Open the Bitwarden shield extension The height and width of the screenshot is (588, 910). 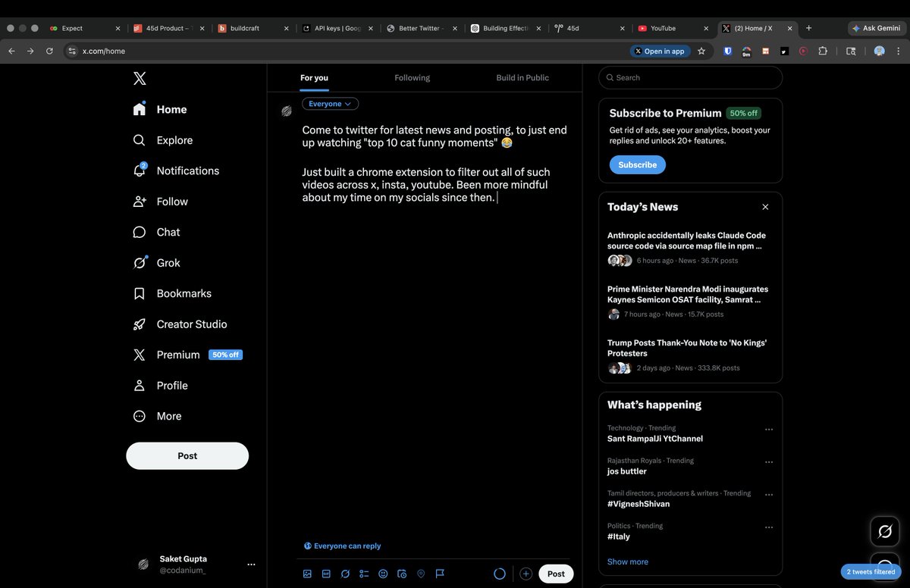coord(727,51)
